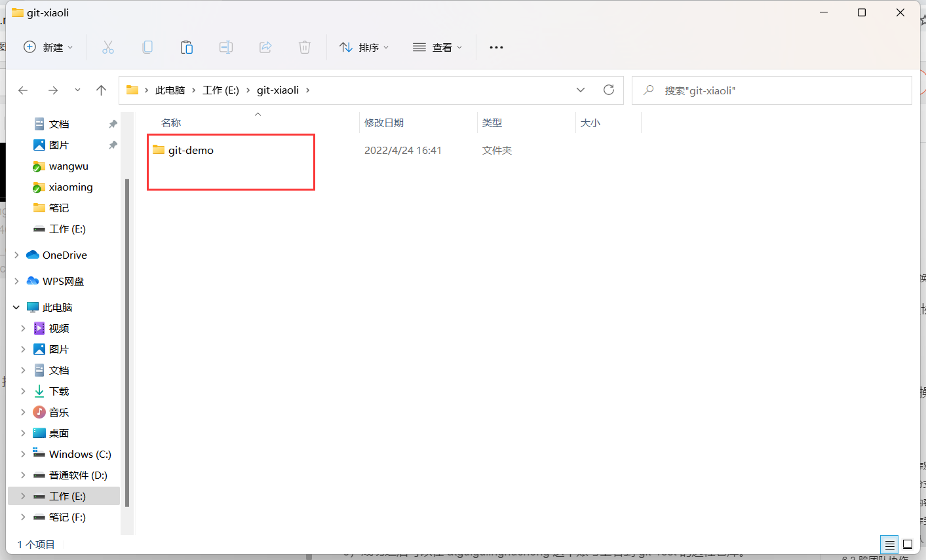
Task: Go up one folder level arrow
Action: pyautogui.click(x=101, y=90)
